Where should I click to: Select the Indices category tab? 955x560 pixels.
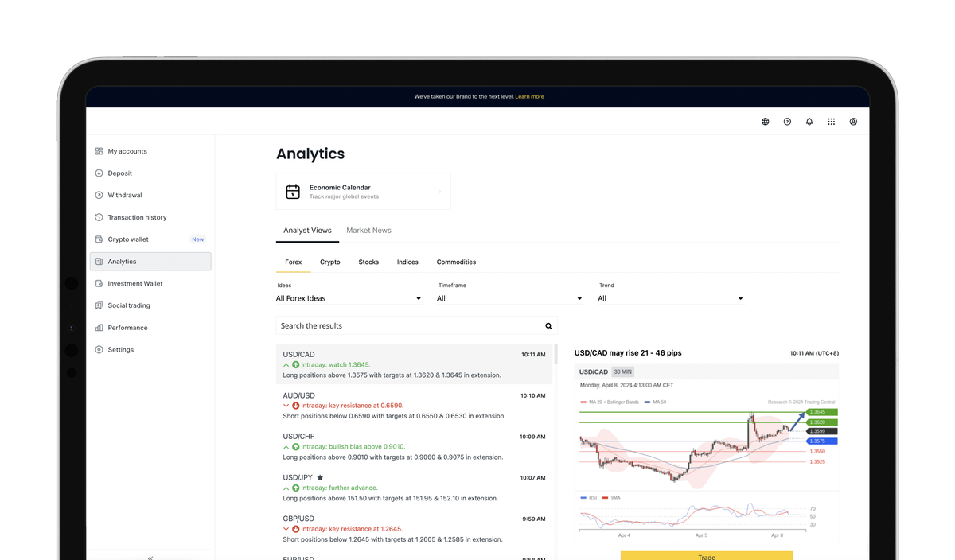[407, 262]
